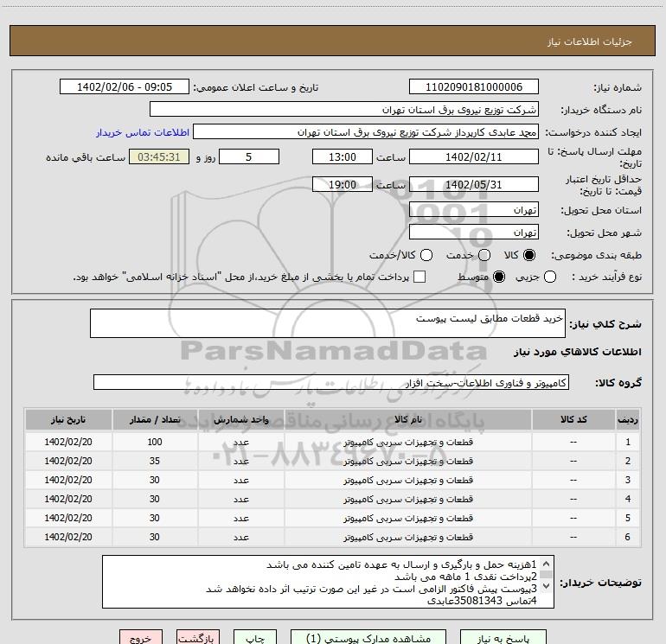Click item name in row 3

tap(407, 480)
